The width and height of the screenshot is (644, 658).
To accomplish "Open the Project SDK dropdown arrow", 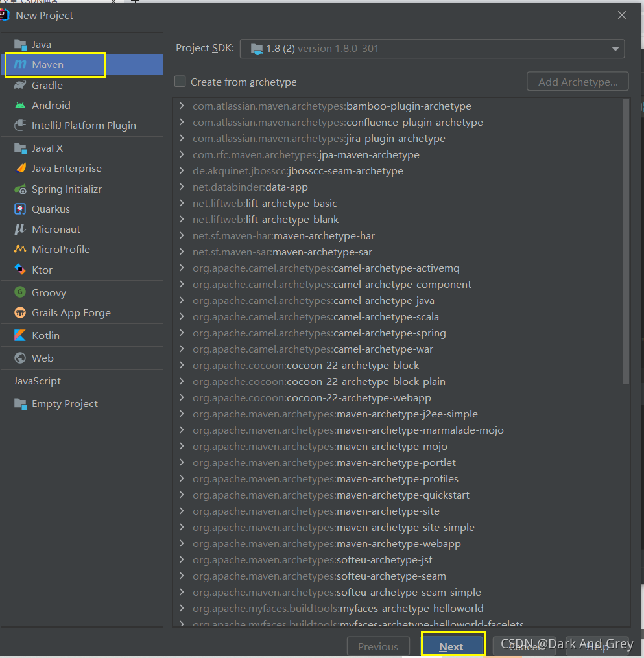I will (x=615, y=49).
